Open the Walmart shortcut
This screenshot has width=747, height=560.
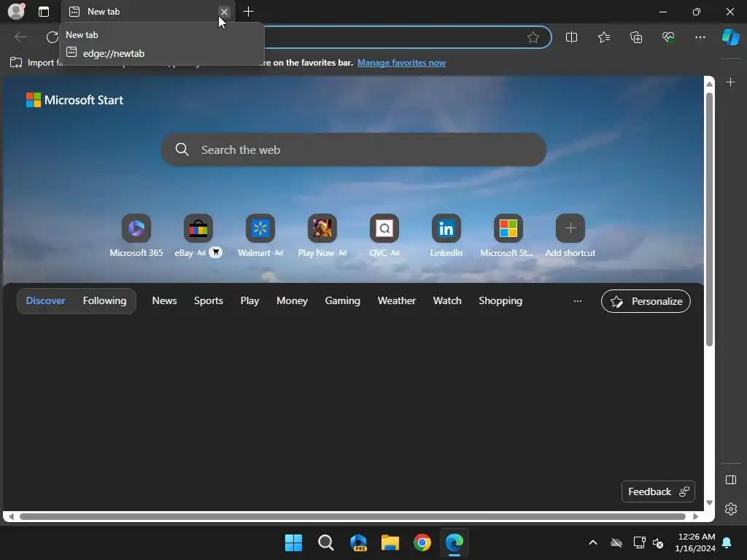click(260, 236)
